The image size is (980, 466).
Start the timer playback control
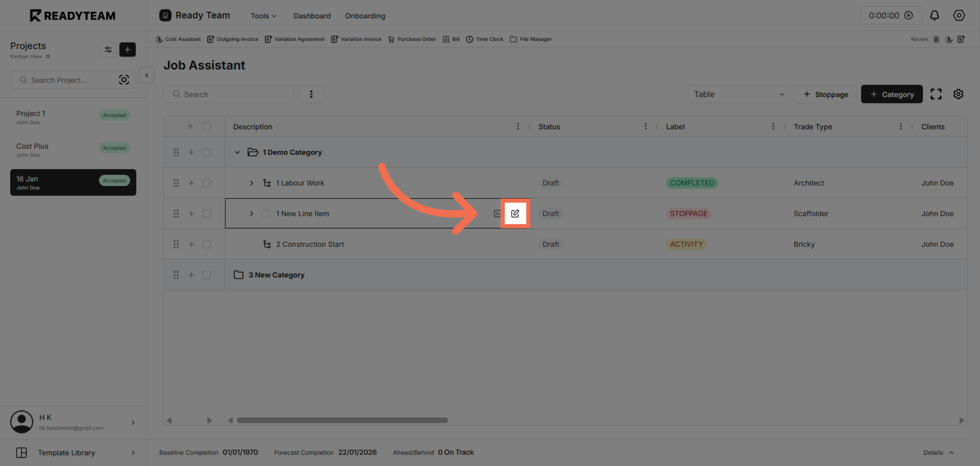coord(909,15)
